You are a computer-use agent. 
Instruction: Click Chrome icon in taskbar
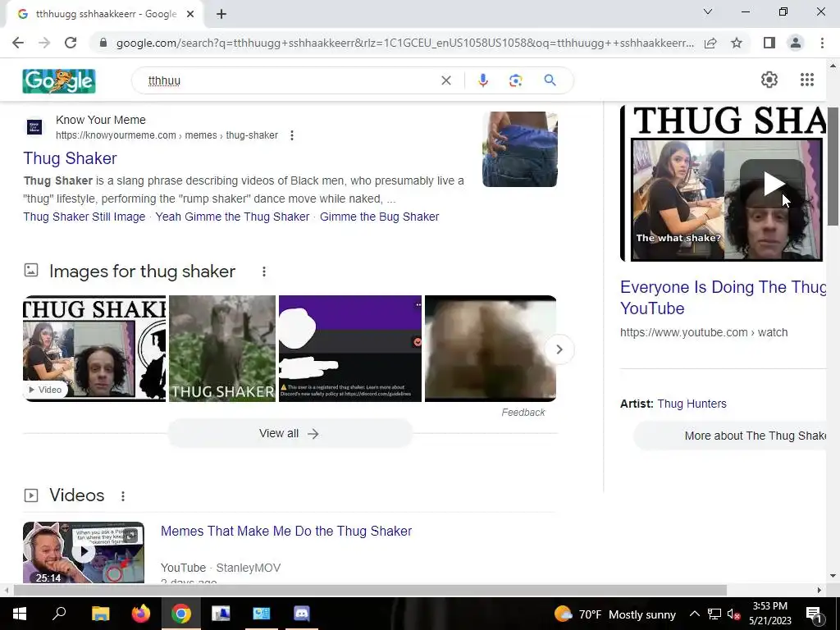tap(181, 614)
